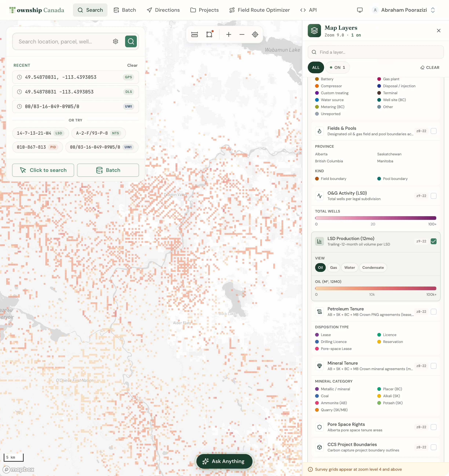Switch production view to Condensate

[373, 268]
